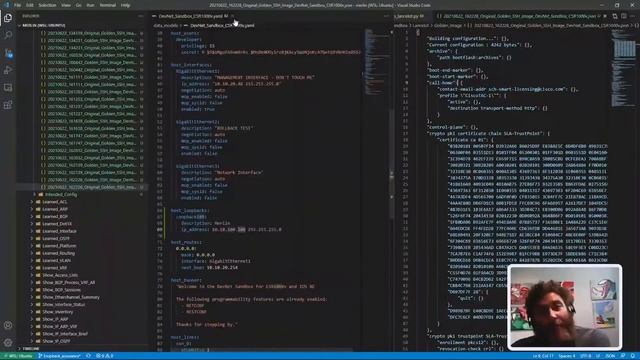Close the DevNet_Sandbox_CSR1000v.yaml tab
Viewport: 640px width, 360px height.
[x=233, y=16]
